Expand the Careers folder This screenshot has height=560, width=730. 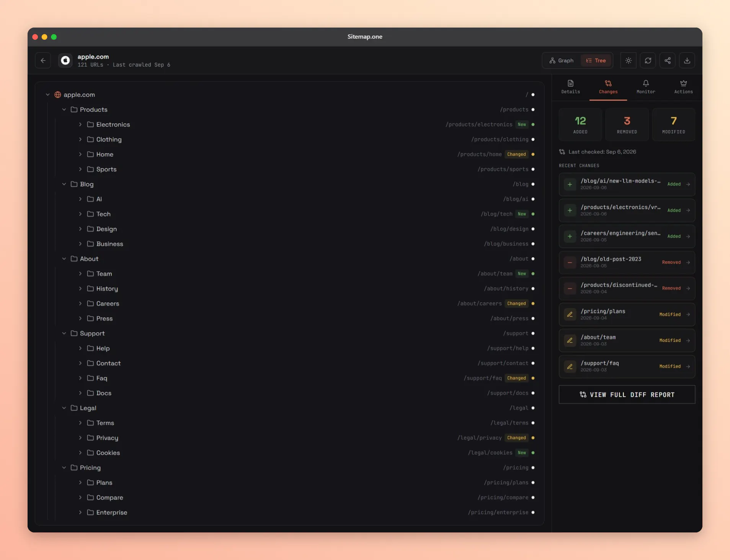click(x=80, y=304)
